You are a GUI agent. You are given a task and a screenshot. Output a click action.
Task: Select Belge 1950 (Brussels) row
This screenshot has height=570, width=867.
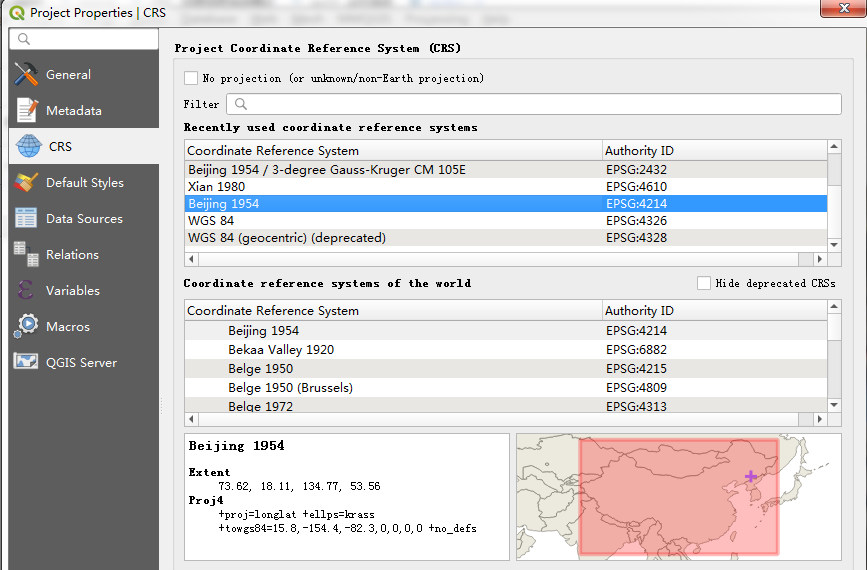pyautogui.click(x=506, y=388)
